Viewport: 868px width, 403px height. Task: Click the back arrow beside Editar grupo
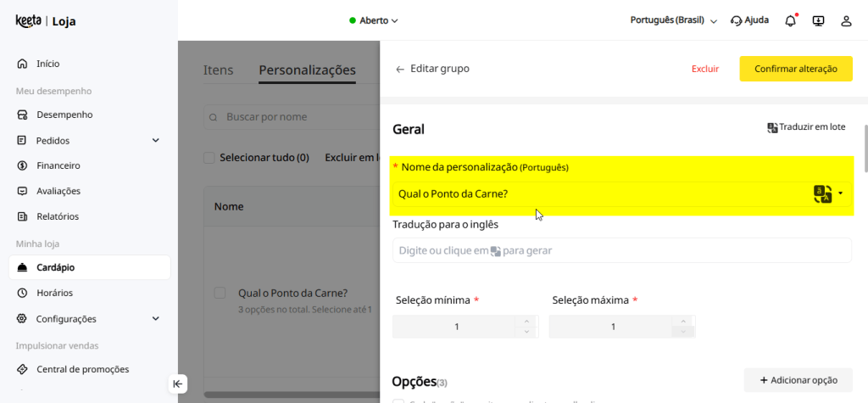point(400,69)
